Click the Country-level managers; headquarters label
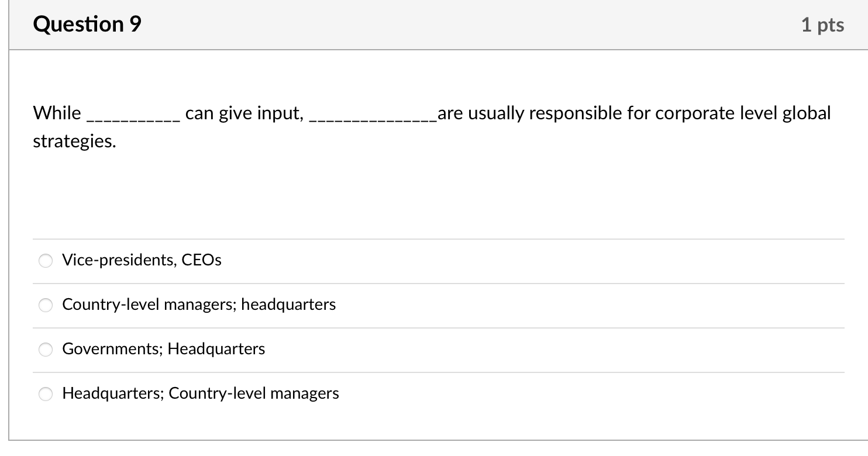The height and width of the screenshot is (456, 868). (199, 305)
